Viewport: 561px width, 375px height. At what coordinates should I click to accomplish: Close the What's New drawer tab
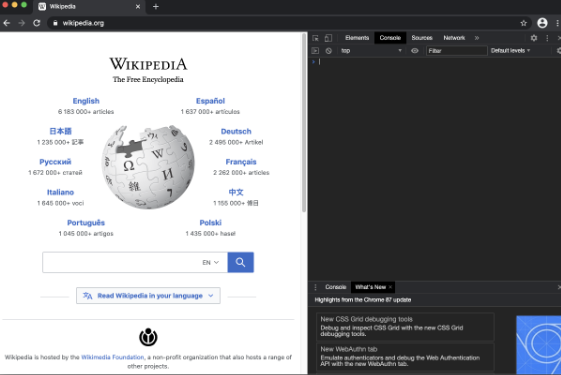pyautogui.click(x=390, y=287)
